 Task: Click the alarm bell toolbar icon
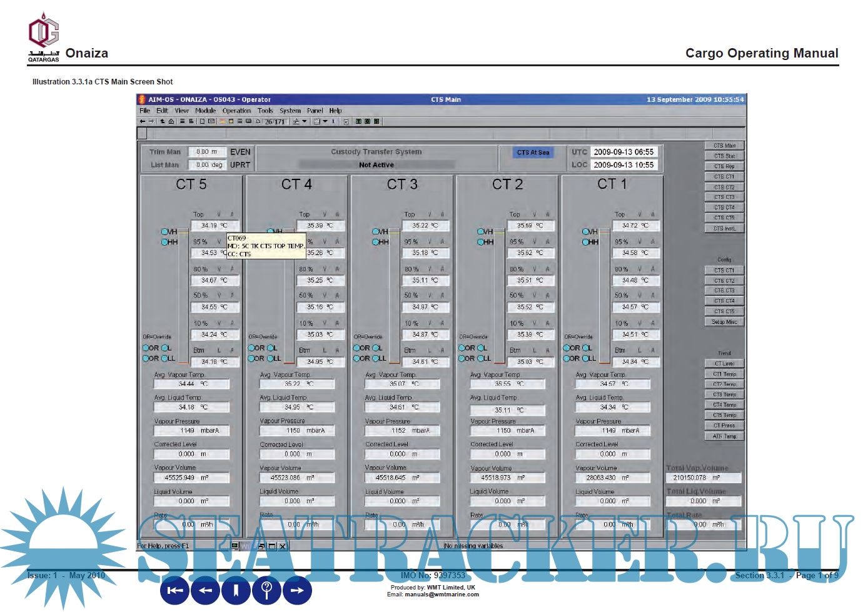[258, 121]
